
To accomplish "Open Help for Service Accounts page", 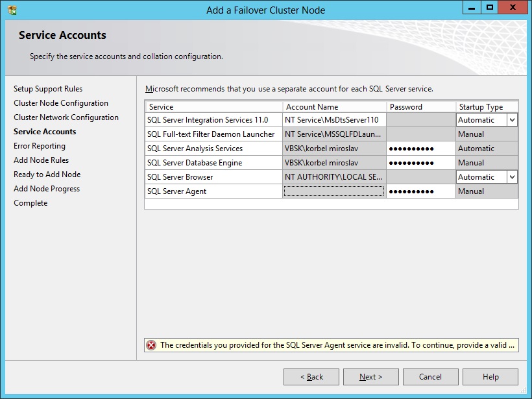I will (490, 376).
